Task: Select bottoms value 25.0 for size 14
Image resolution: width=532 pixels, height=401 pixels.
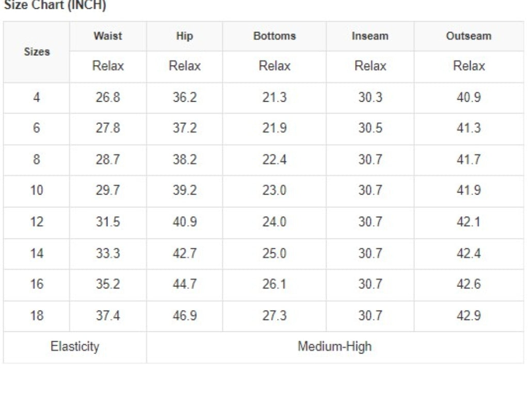Action: click(x=274, y=253)
